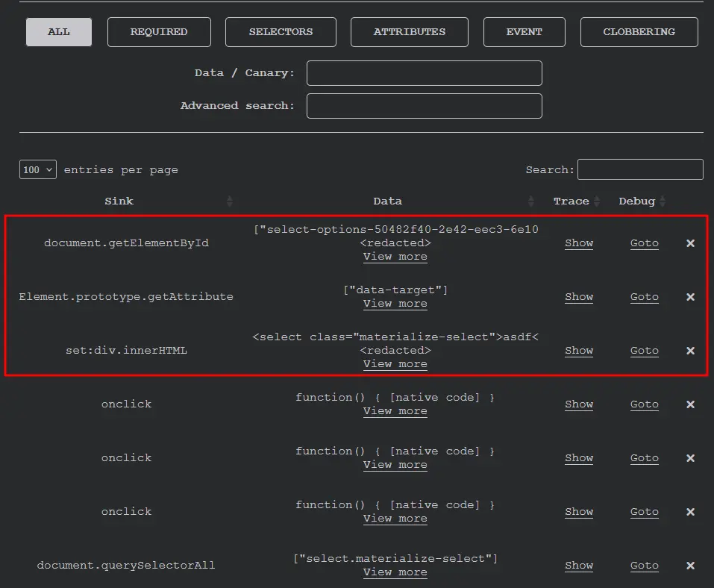Sort by Debug column sort icon
The image size is (714, 588).
[662, 201]
